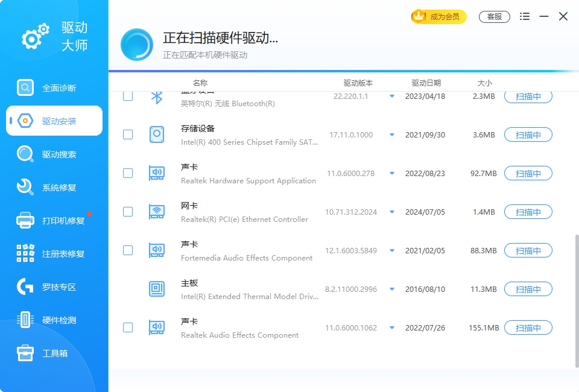Viewport: 579px width, 392px height.
Task: Click the Realtek Hardware Support sound card icon
Action: tap(157, 173)
